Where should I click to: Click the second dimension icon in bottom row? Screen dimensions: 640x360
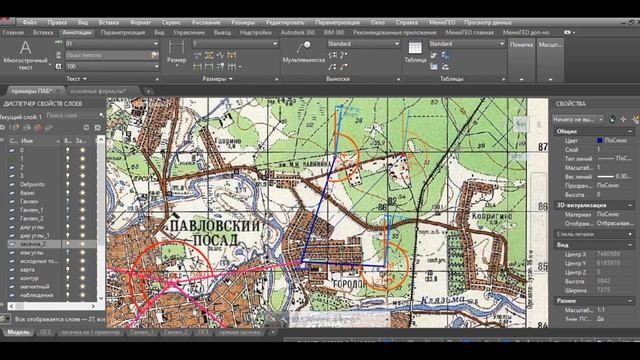tap(209, 67)
